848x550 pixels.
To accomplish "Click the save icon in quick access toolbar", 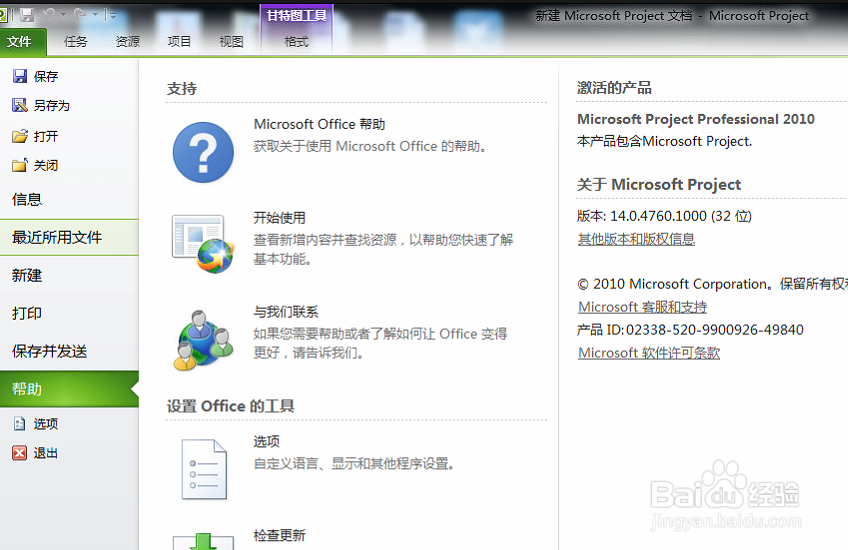I will tap(26, 15).
